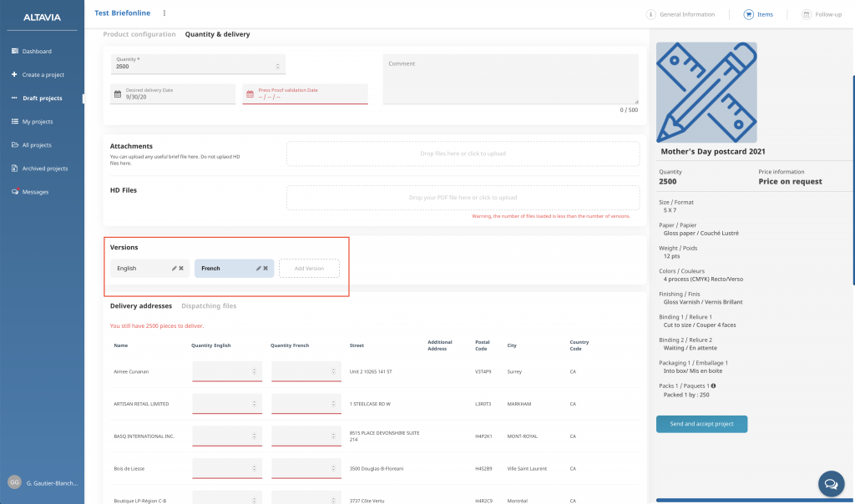Adjust Quantity French stepper for ARTISAN RETAIL LIMITED
Viewport: 855px width, 504px height.
333,404
